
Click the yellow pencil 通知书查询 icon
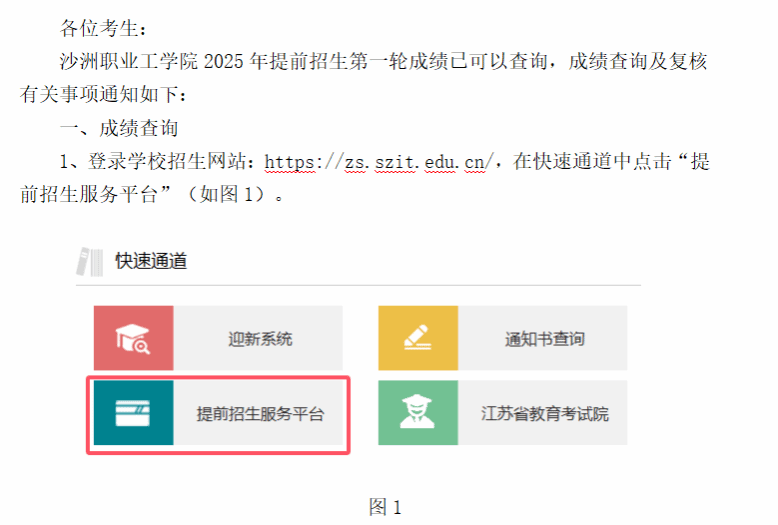pos(418,338)
